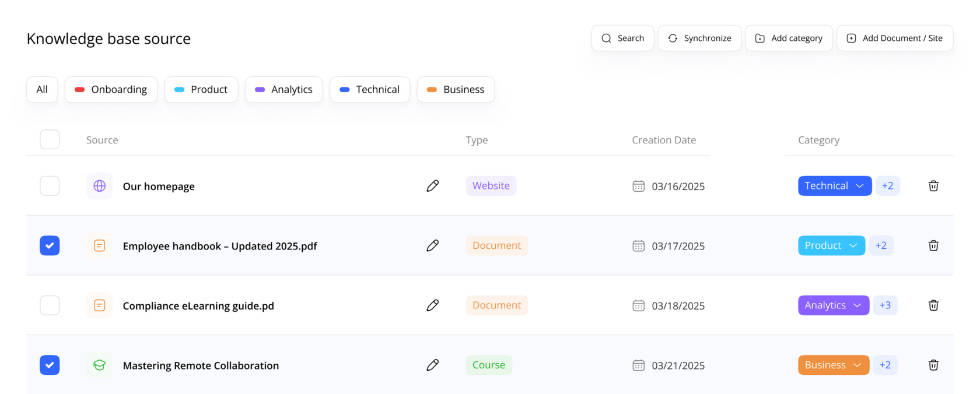Image resolution: width=980 pixels, height=394 pixels.
Task: Delete Compliance eLearning guide using trash icon
Action: pos(933,305)
